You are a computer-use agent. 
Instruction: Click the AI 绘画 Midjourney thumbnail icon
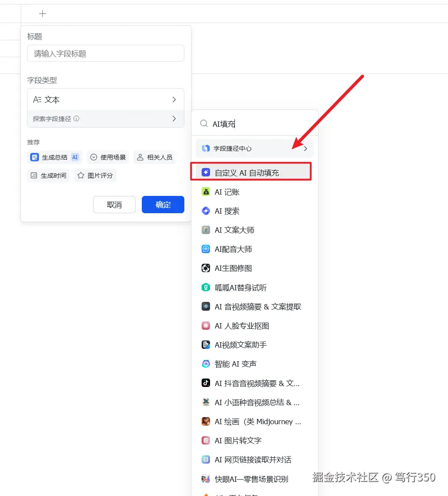coord(206,422)
